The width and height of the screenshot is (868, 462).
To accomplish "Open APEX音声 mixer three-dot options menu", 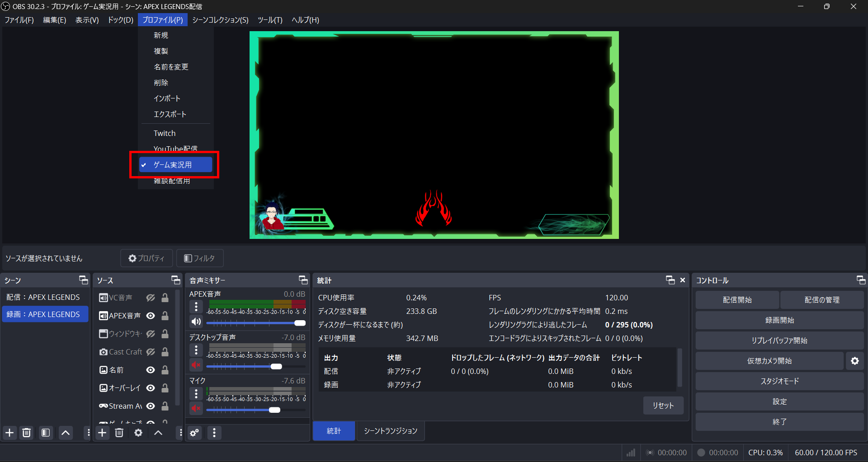I will 196,307.
